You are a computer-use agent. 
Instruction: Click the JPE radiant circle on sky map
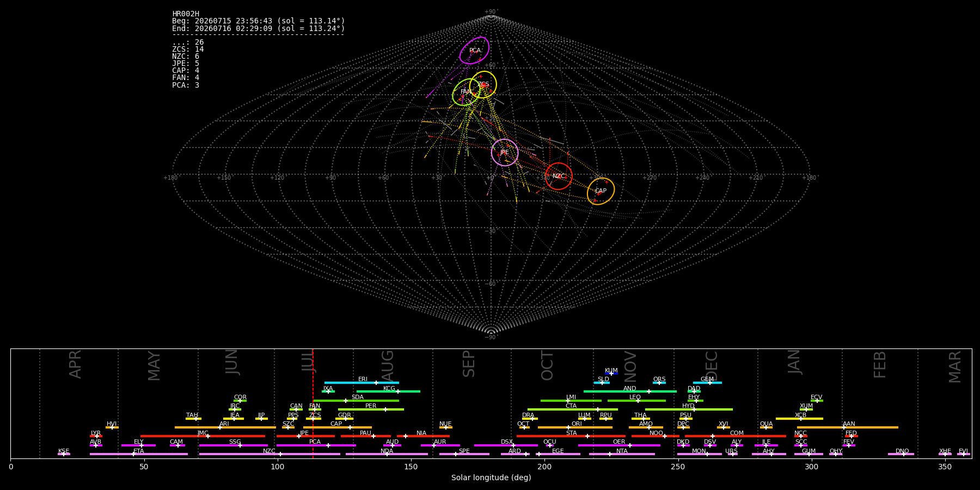tap(505, 152)
